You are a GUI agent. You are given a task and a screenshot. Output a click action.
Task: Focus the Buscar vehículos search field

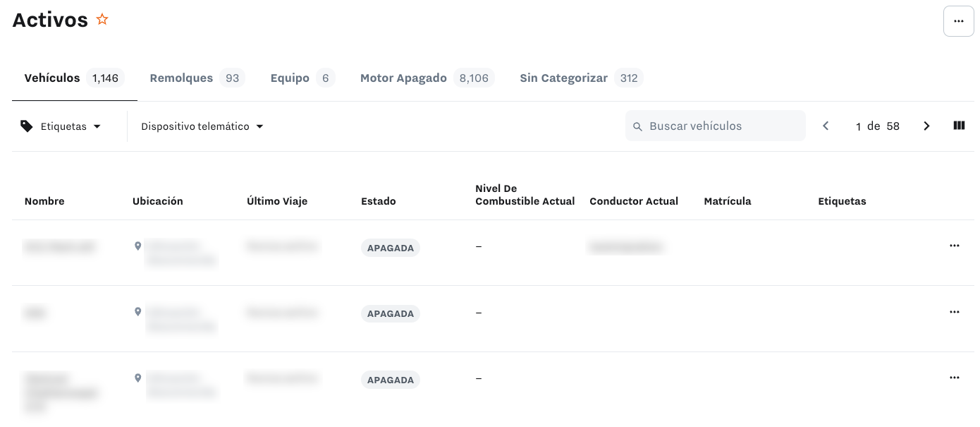pos(716,126)
